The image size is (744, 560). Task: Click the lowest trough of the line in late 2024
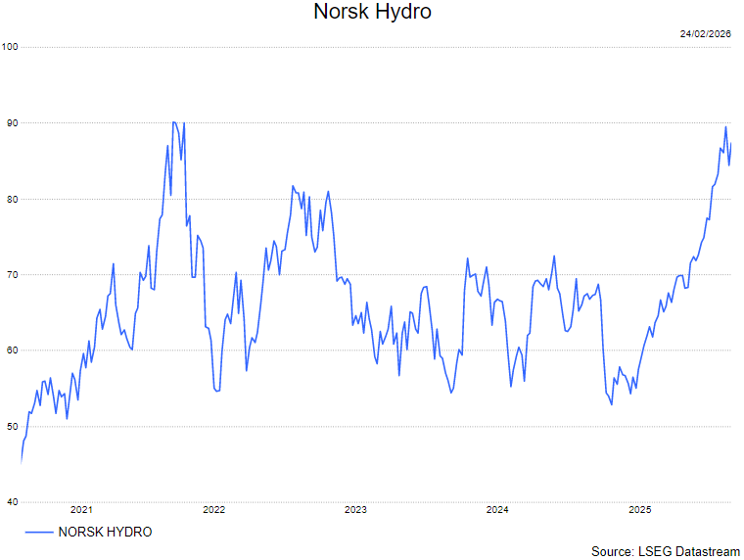(612, 404)
